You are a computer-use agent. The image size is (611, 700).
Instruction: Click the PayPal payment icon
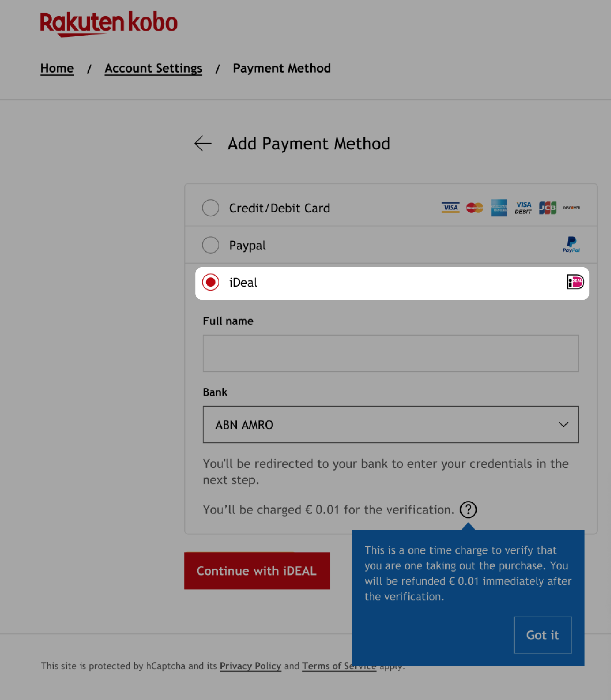[x=571, y=245]
